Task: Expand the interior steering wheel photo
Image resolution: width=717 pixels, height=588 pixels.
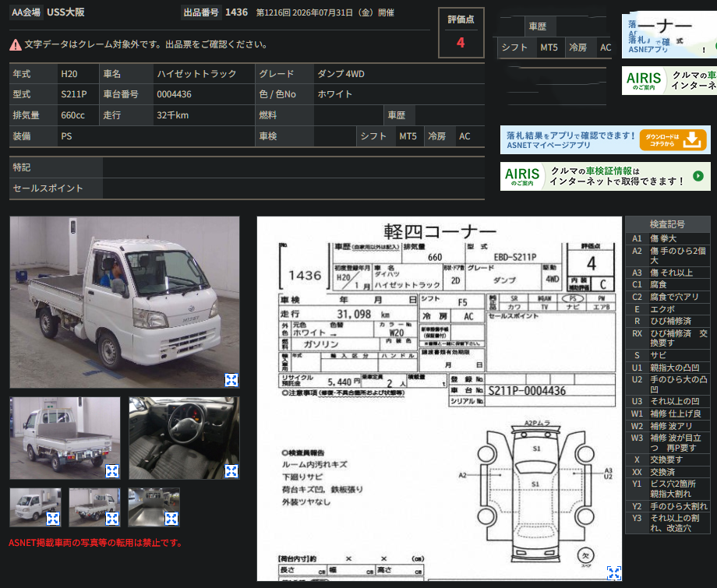Action: (x=231, y=471)
